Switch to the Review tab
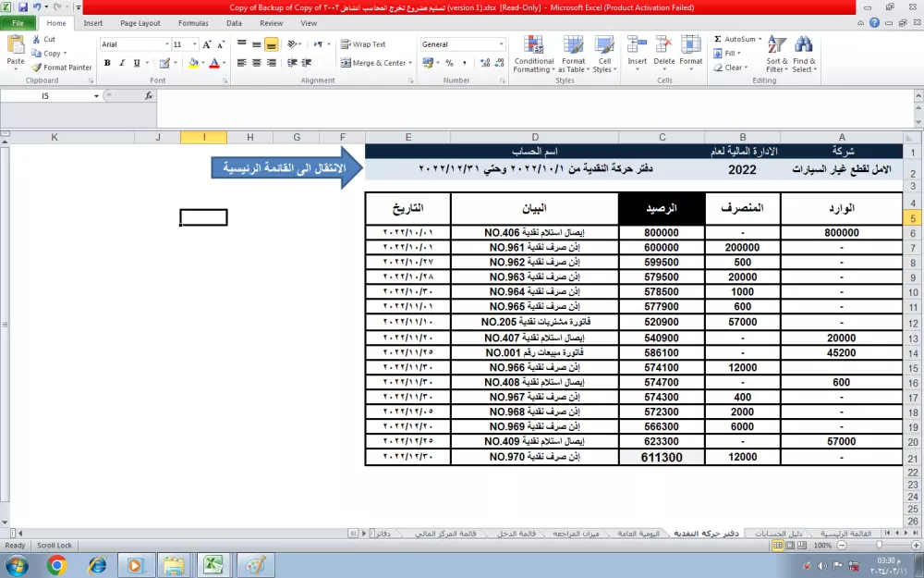 click(271, 23)
